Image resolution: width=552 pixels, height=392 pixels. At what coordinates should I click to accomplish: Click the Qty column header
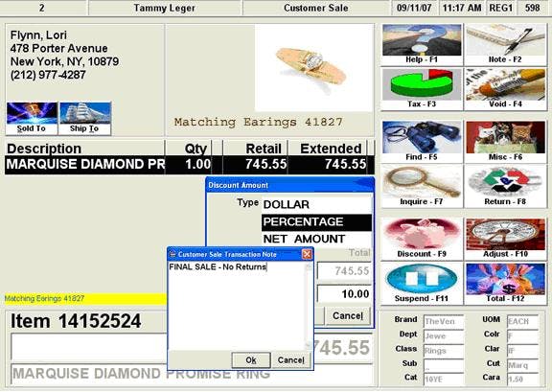189,149
